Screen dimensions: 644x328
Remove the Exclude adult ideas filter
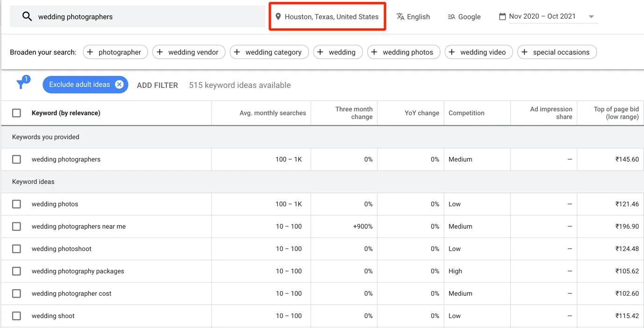(x=119, y=85)
